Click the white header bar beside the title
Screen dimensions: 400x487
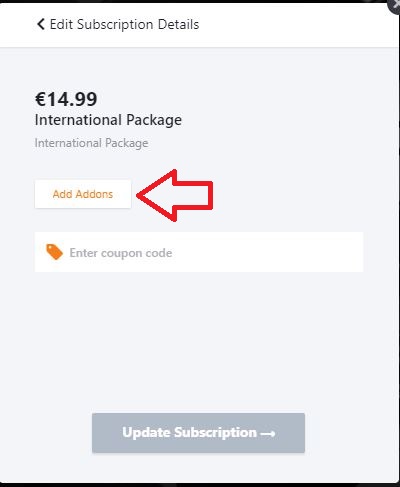[293, 25]
